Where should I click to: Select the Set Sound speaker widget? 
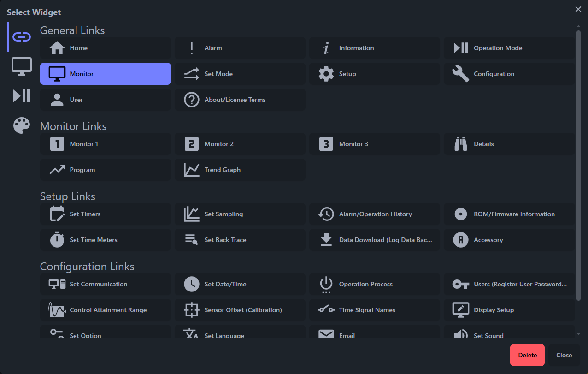pos(509,332)
